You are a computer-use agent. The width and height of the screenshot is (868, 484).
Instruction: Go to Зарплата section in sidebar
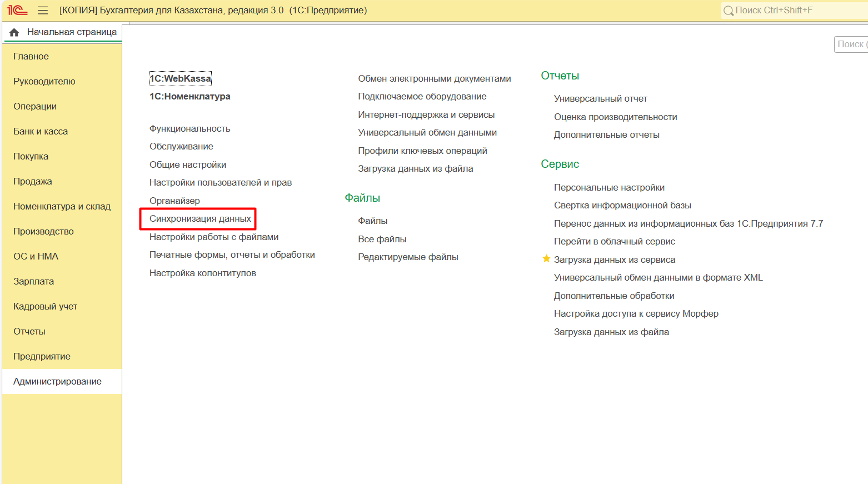point(33,281)
